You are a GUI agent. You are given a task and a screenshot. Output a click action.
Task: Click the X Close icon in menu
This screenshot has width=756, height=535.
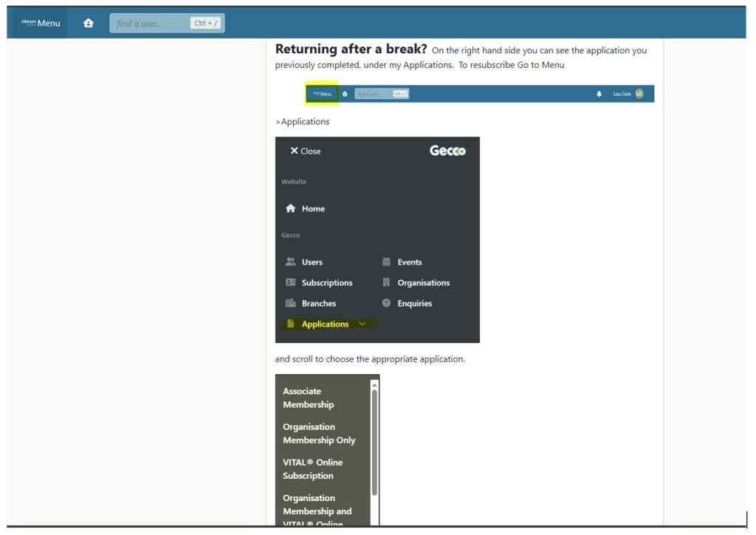pos(294,151)
